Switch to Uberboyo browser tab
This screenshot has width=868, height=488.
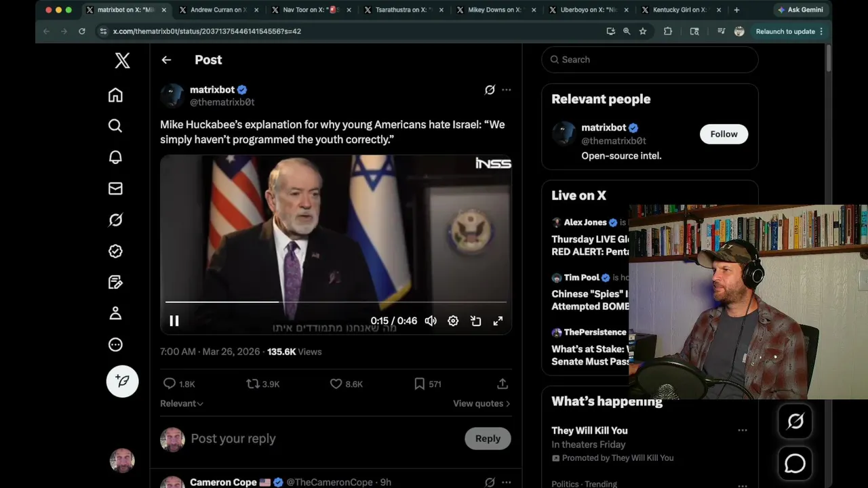588,10
